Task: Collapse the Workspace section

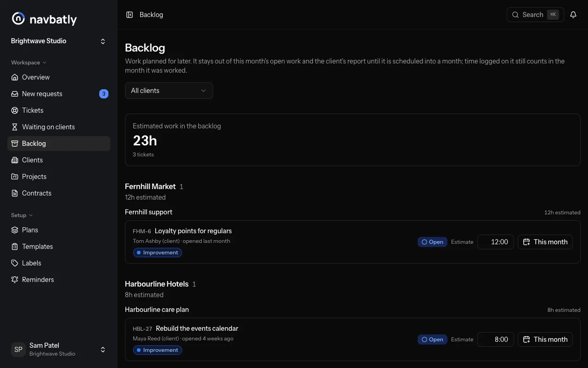Action: point(28,63)
